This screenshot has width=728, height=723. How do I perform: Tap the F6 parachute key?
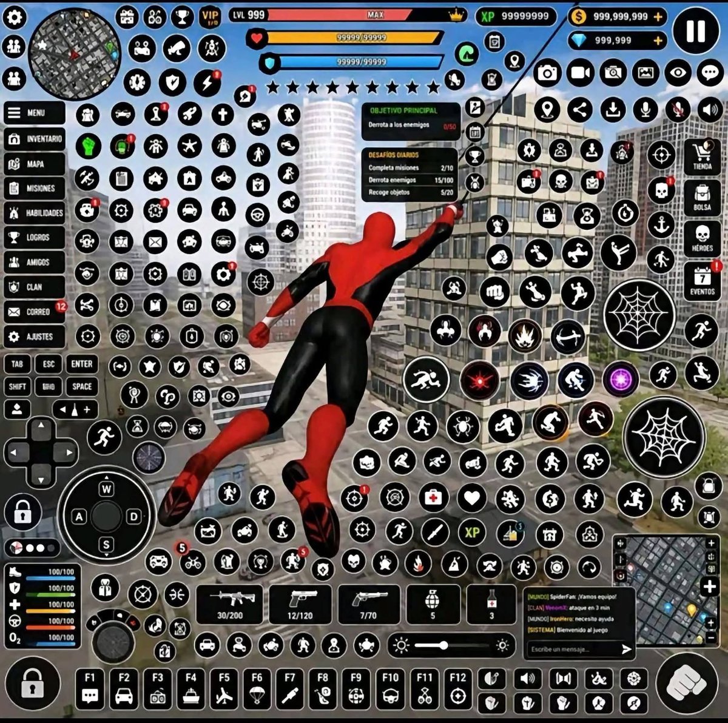click(257, 688)
